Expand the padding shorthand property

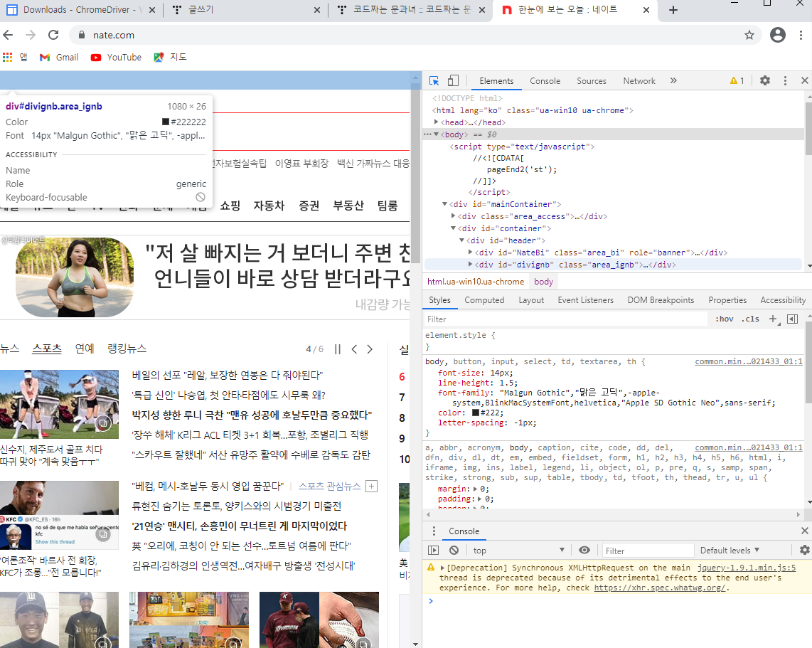pos(479,499)
